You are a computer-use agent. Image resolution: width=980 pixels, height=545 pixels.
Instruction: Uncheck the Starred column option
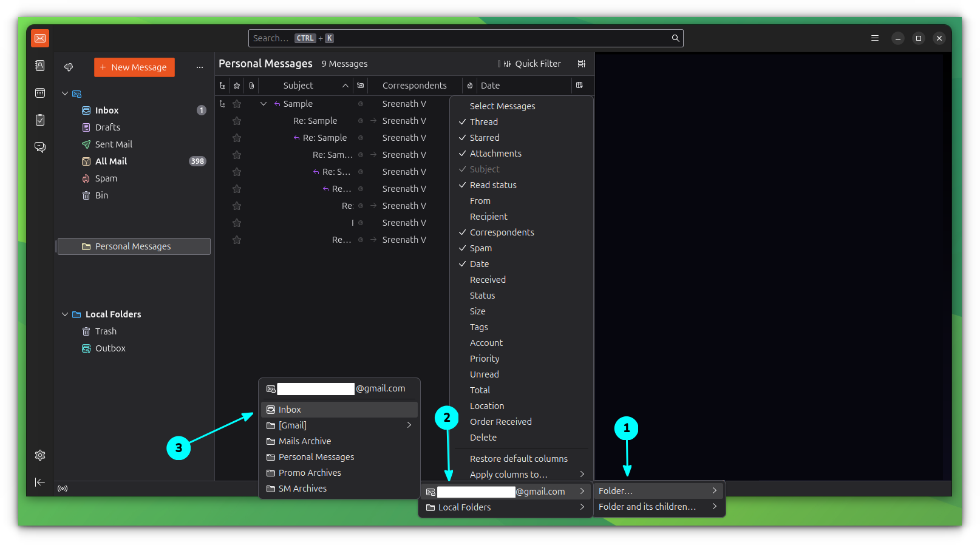coord(484,138)
